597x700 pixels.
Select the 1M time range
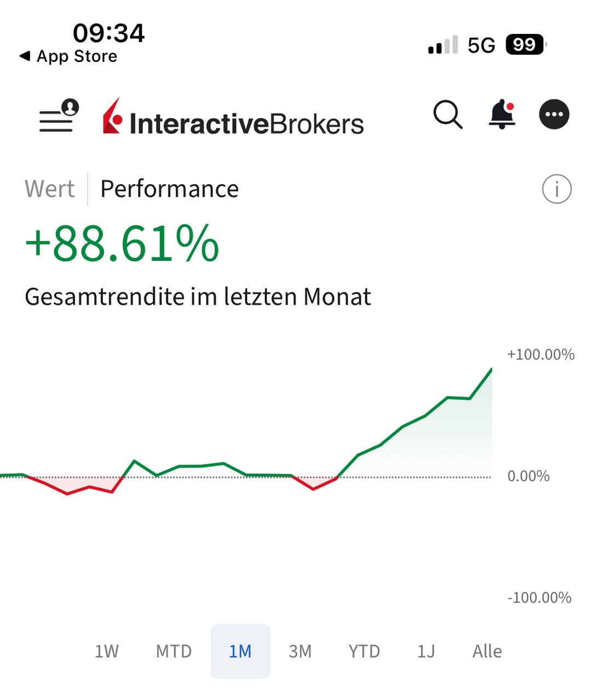[x=240, y=651]
